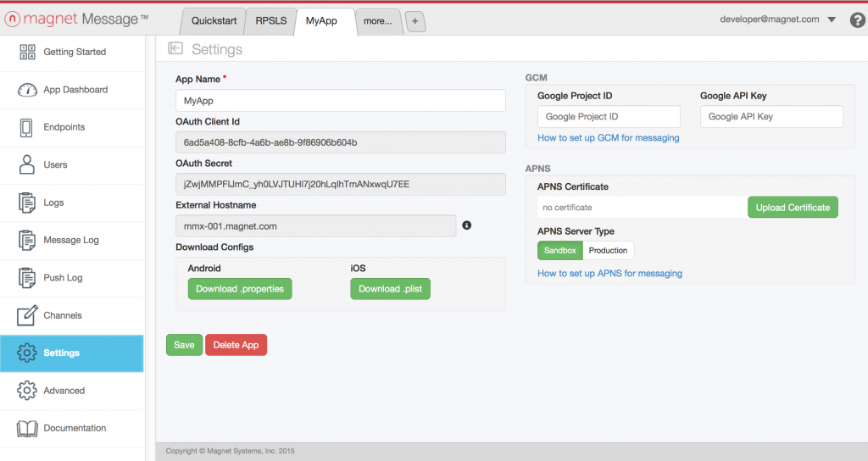Click the Message Log document icon
The image size is (868, 461).
(x=26, y=240)
